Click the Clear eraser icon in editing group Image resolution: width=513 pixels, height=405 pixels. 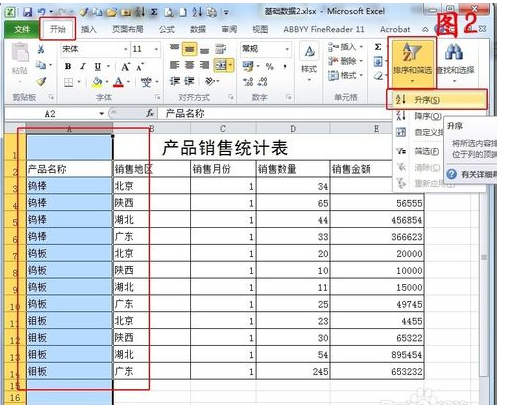378,76
